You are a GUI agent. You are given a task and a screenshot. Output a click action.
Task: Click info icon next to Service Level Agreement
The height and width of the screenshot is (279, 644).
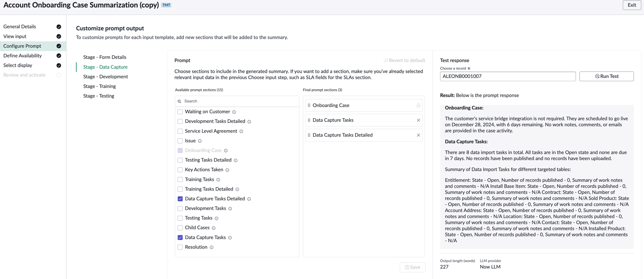click(241, 131)
